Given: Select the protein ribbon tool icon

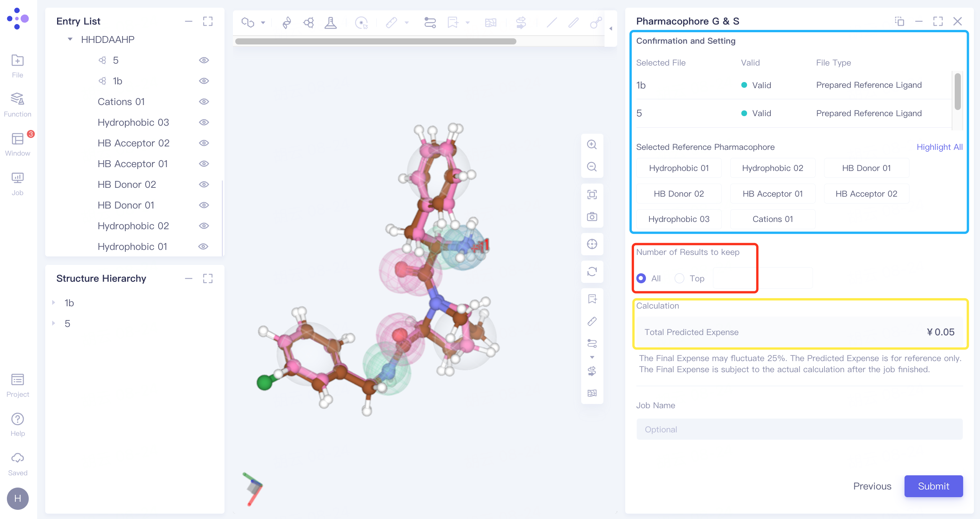Looking at the screenshot, I should point(287,23).
